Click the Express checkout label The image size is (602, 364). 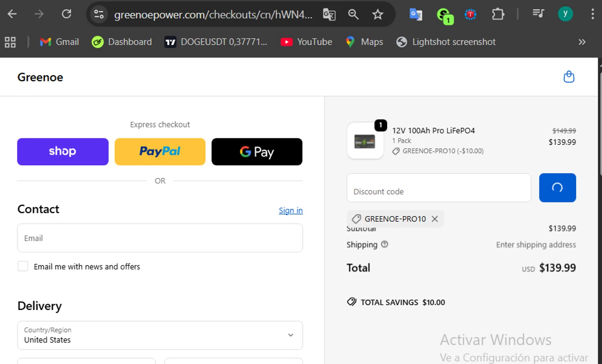coord(160,125)
